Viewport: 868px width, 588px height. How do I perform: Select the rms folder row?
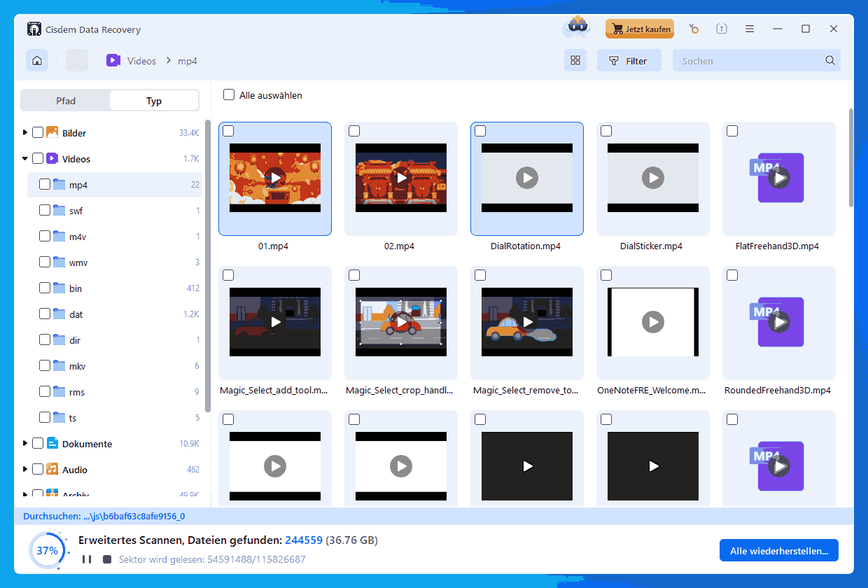tap(115, 392)
